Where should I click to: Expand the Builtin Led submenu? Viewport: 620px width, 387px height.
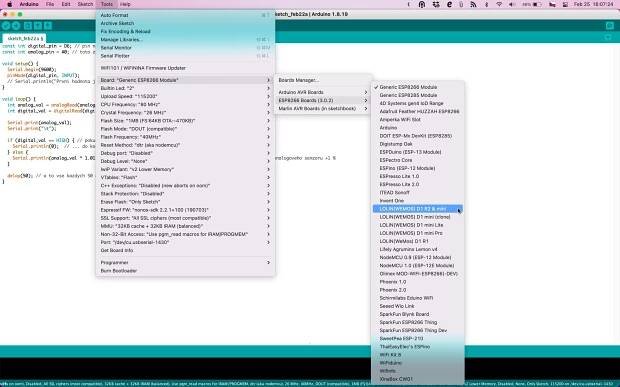(185, 88)
